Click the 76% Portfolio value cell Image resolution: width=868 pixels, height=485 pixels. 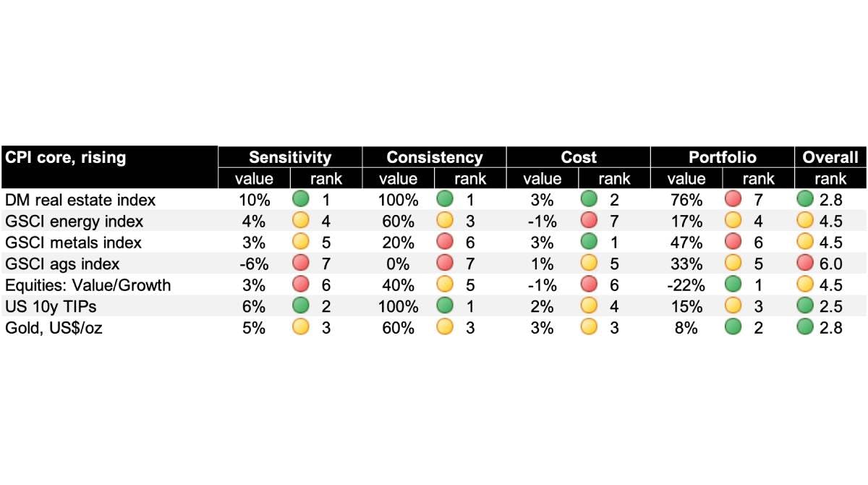pyautogui.click(x=686, y=199)
